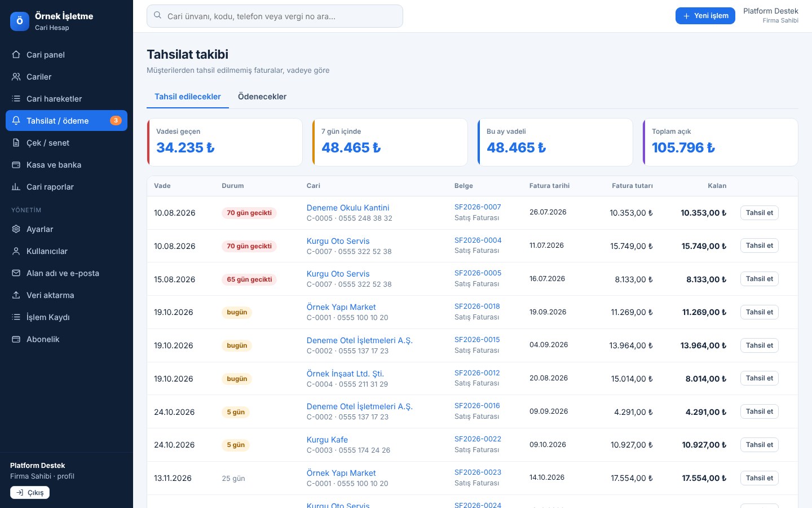Tahsil et for invoice SF2026-0022
The width and height of the screenshot is (812, 508).
tap(759, 445)
